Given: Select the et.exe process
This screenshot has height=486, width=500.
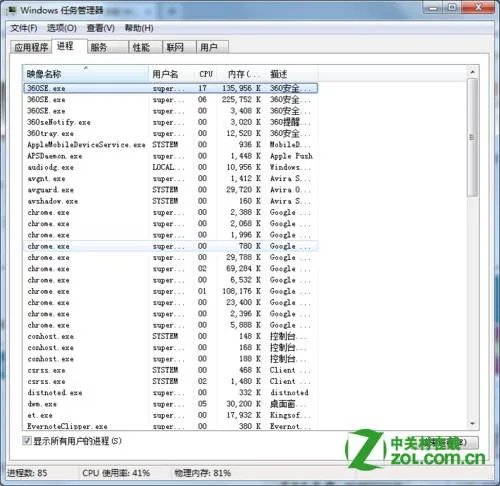Looking at the screenshot, I should [171, 415].
